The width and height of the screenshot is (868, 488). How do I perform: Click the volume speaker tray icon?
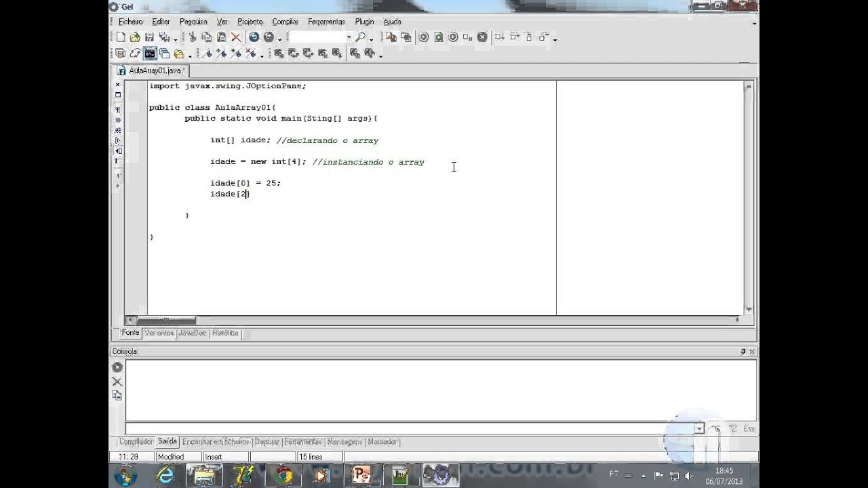tap(690, 476)
